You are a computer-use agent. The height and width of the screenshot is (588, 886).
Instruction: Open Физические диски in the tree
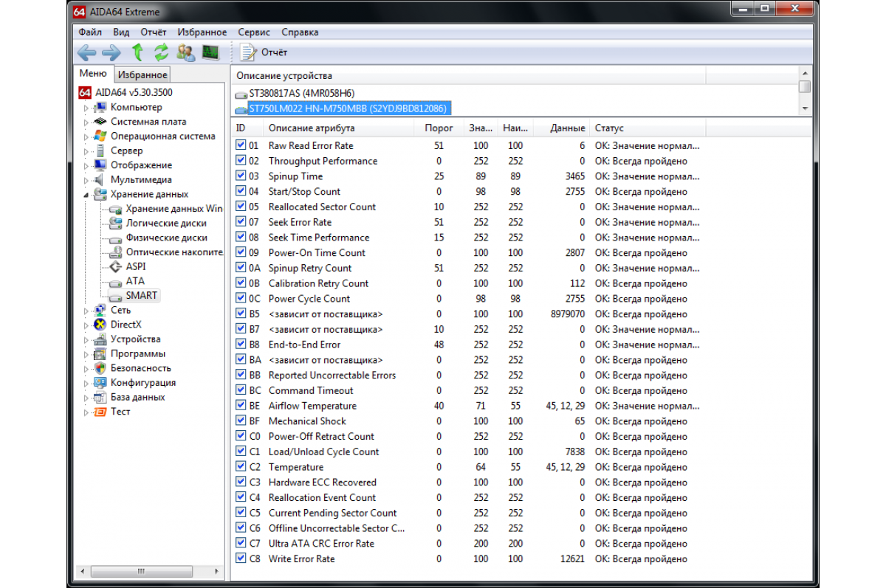pyautogui.click(x=166, y=238)
